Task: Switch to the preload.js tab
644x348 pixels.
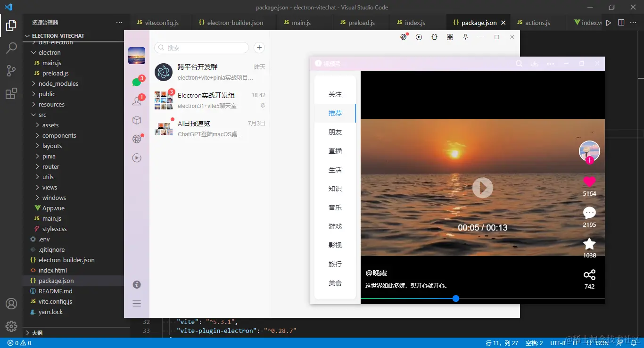Action: (x=361, y=22)
